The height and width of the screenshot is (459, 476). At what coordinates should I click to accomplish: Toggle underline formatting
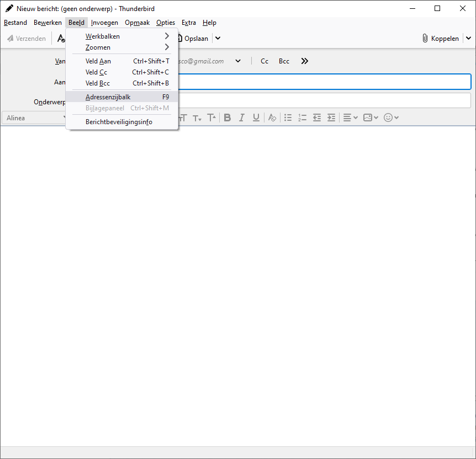(256, 118)
